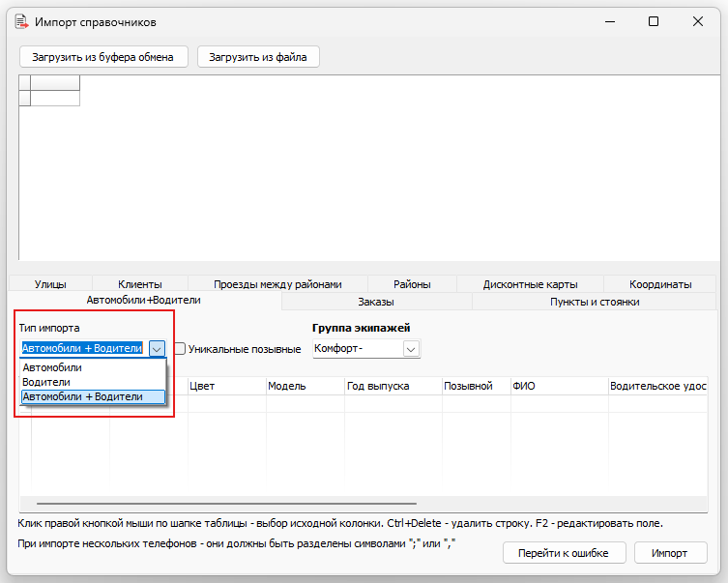Click the Импорт button
Screen dimensions: 728x583
(x=670, y=553)
